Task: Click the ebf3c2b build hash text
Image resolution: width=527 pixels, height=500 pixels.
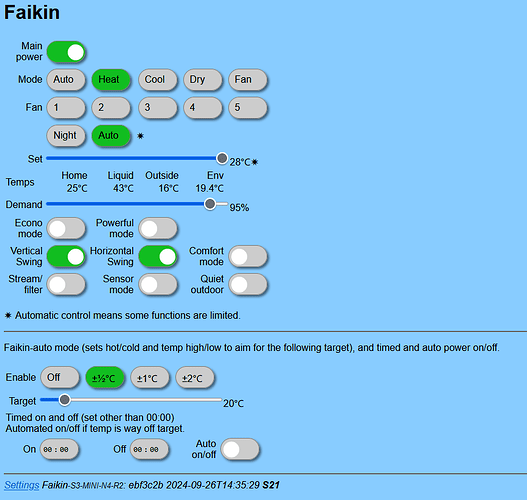Action: click(x=146, y=485)
